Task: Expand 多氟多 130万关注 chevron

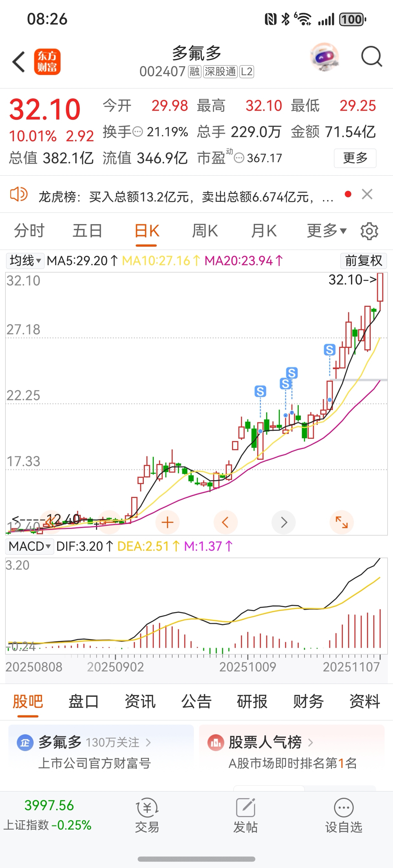Action: [x=148, y=742]
